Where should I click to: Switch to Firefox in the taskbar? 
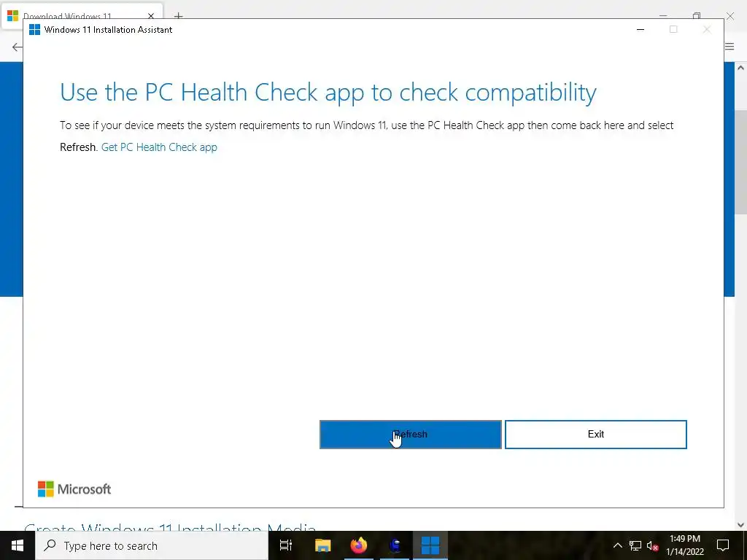coord(359,545)
